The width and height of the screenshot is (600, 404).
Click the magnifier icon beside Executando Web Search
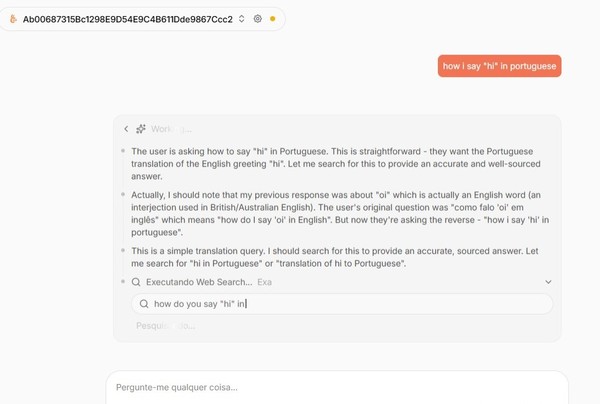tap(136, 282)
